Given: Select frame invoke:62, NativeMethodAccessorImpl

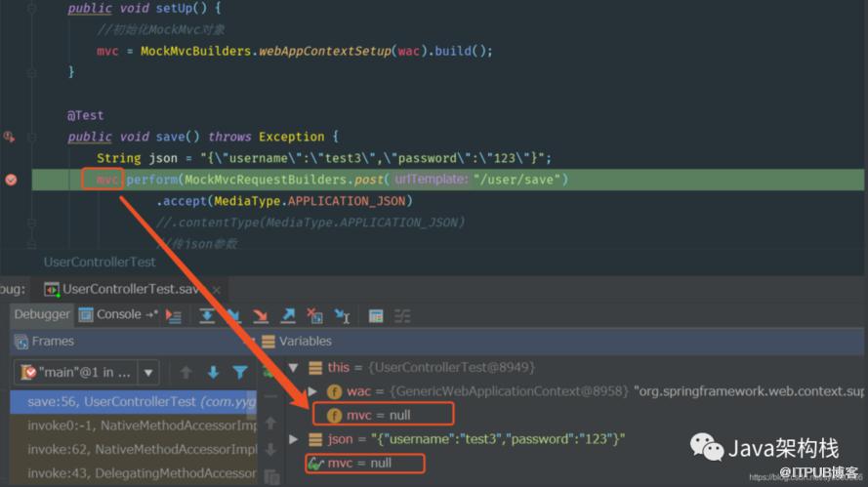Looking at the screenshot, I should tap(134, 449).
